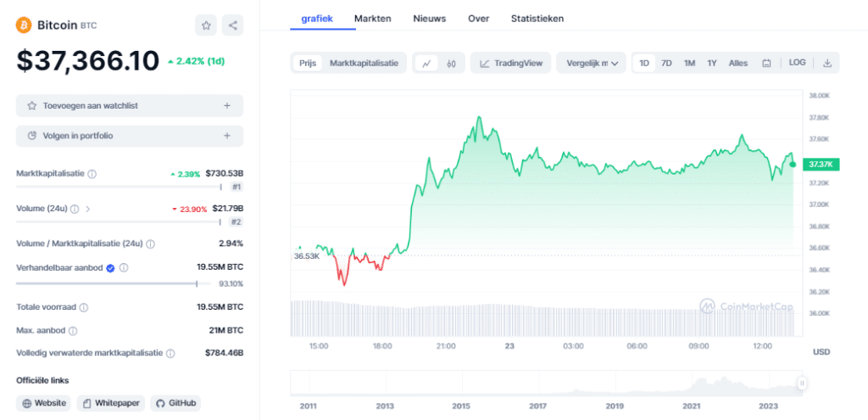Open TradingView chart
Viewport: 868px width, 420px height.
[511, 63]
